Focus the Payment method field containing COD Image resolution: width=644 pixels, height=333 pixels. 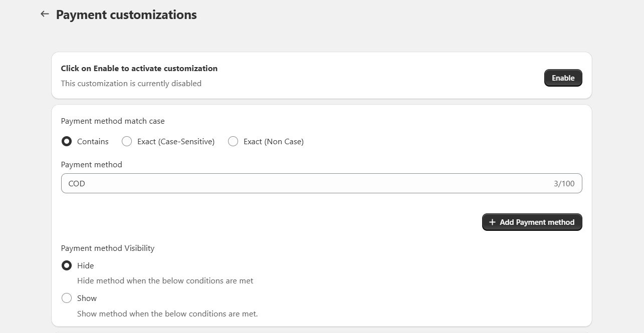[301, 183]
